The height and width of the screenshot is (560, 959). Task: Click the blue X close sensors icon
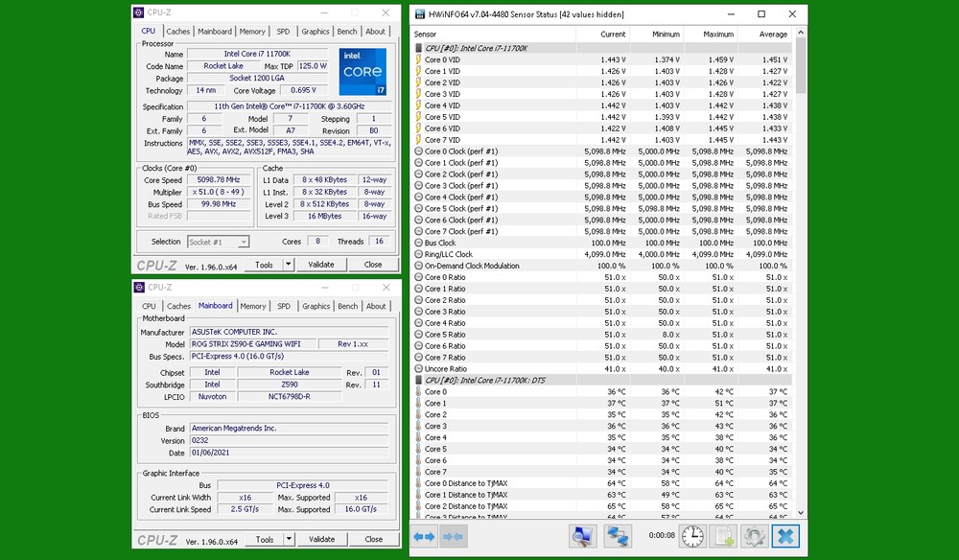pyautogui.click(x=785, y=536)
